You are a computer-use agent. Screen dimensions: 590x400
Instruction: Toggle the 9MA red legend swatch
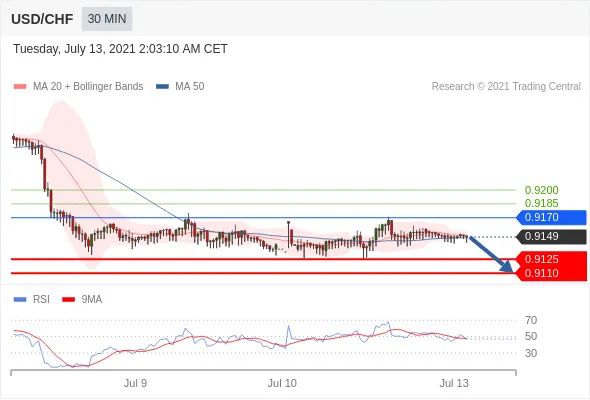click(x=68, y=300)
